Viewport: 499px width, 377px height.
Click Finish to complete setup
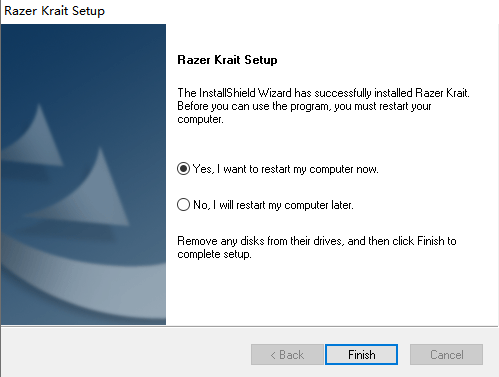[361, 354]
